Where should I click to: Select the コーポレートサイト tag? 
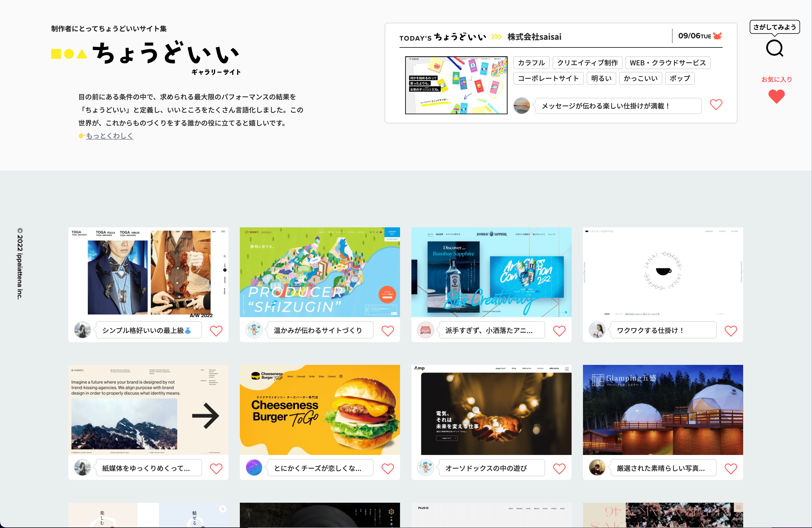pyautogui.click(x=548, y=78)
